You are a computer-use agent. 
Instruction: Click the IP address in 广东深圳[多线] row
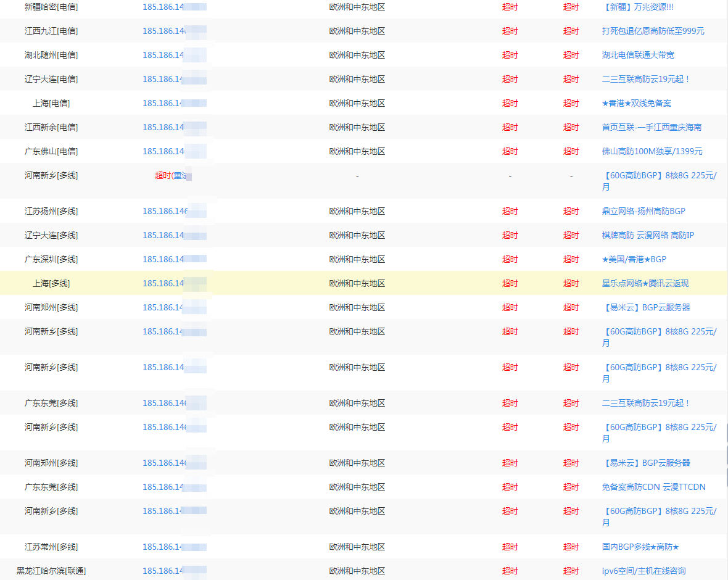(175, 260)
